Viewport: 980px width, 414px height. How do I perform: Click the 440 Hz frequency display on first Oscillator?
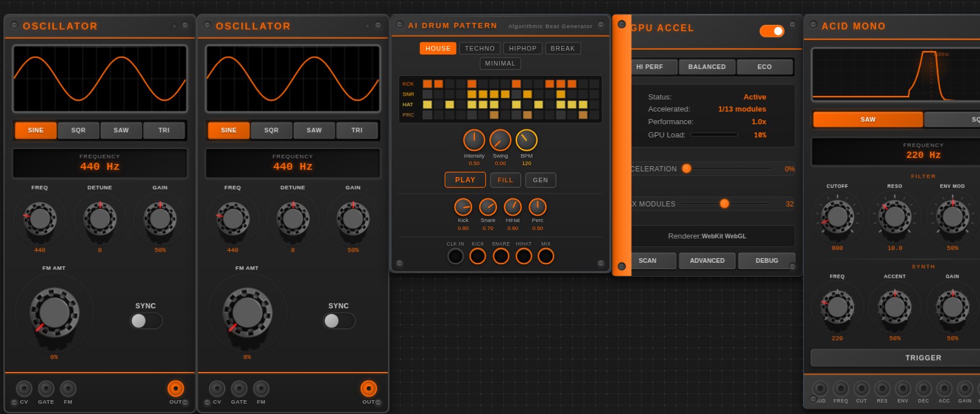click(100, 163)
